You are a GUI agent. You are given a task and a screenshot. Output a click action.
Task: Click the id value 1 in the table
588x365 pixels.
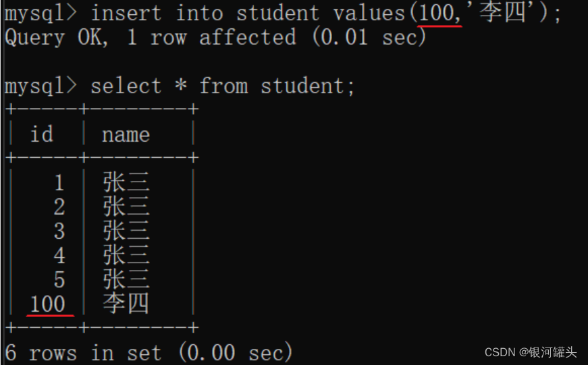(x=59, y=183)
